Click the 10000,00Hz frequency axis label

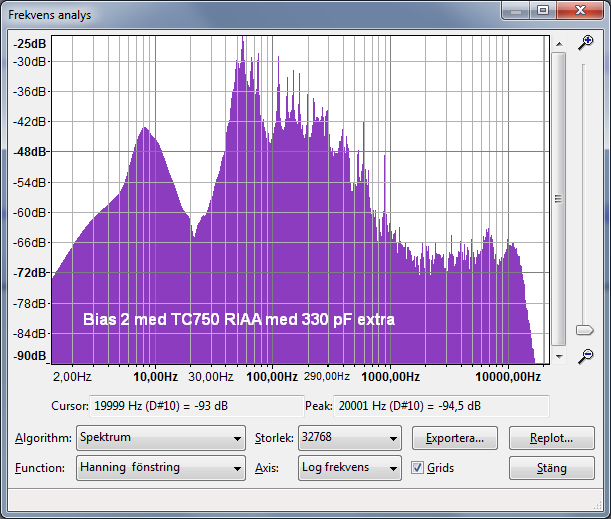[x=508, y=377]
